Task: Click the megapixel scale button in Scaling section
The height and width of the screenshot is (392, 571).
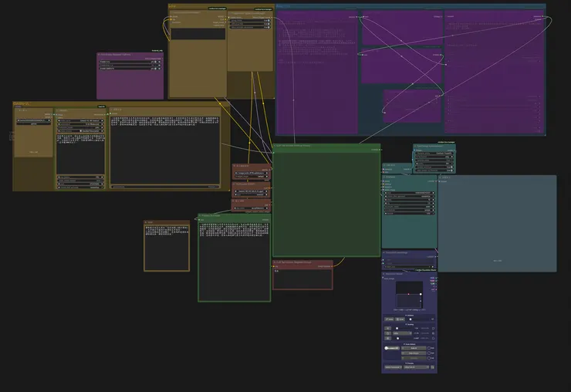Action: [x=388, y=339]
